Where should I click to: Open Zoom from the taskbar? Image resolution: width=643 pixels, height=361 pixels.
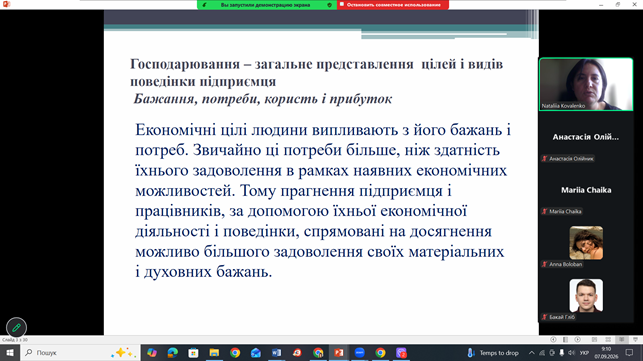[x=360, y=353]
